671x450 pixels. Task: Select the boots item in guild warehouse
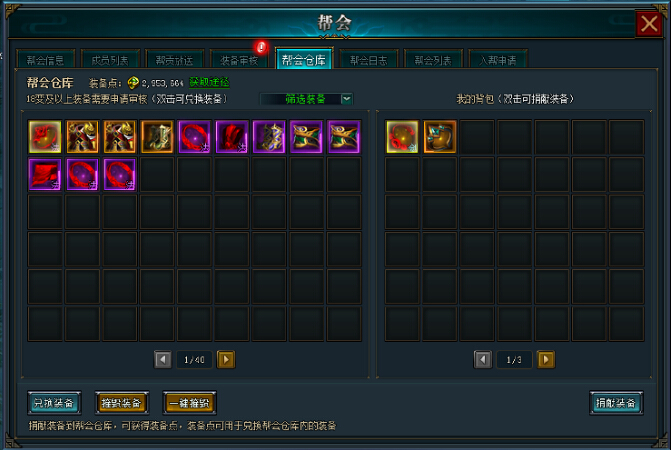(x=157, y=136)
